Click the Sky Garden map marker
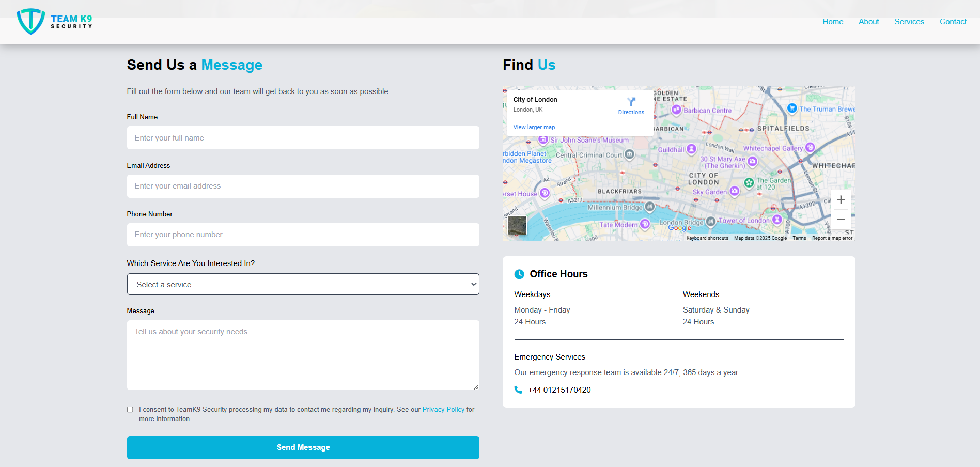The height and width of the screenshot is (467, 980). click(734, 191)
